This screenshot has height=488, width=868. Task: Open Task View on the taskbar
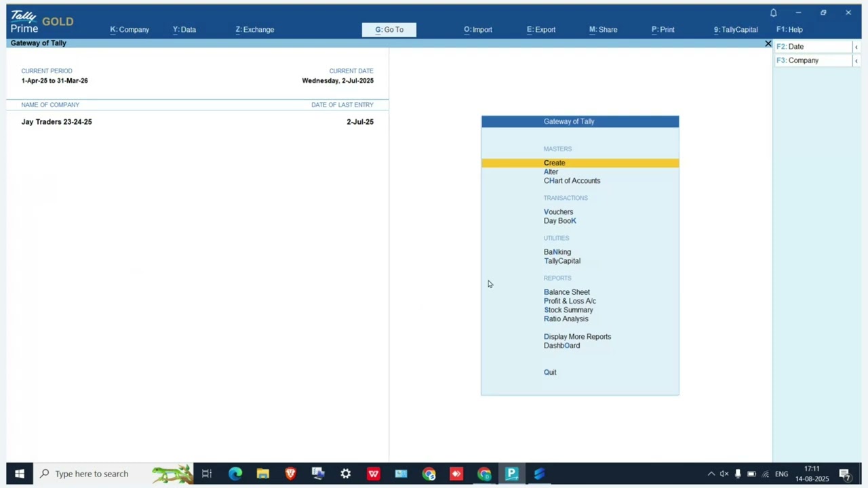(207, 474)
